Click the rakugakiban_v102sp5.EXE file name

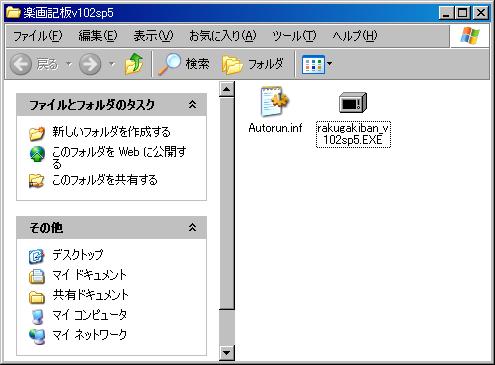click(x=353, y=134)
